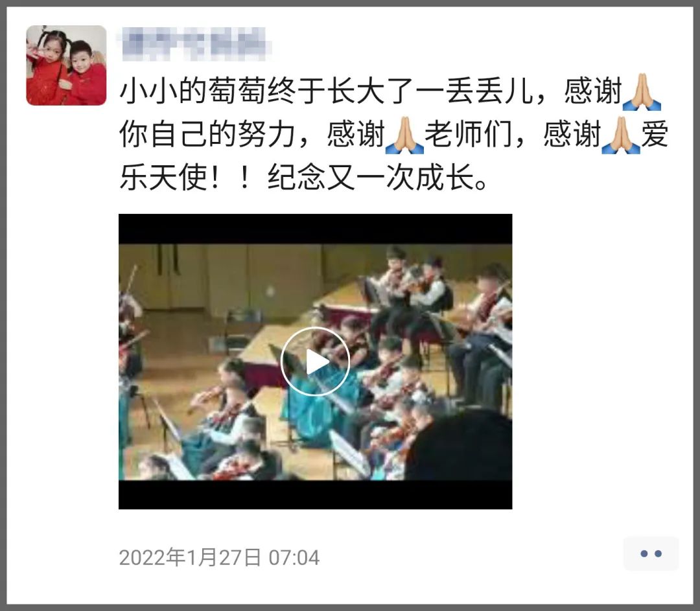This screenshot has width=700, height=611.
Task: Tap the text 小小的葡萄终于长大了
Action: (266, 91)
